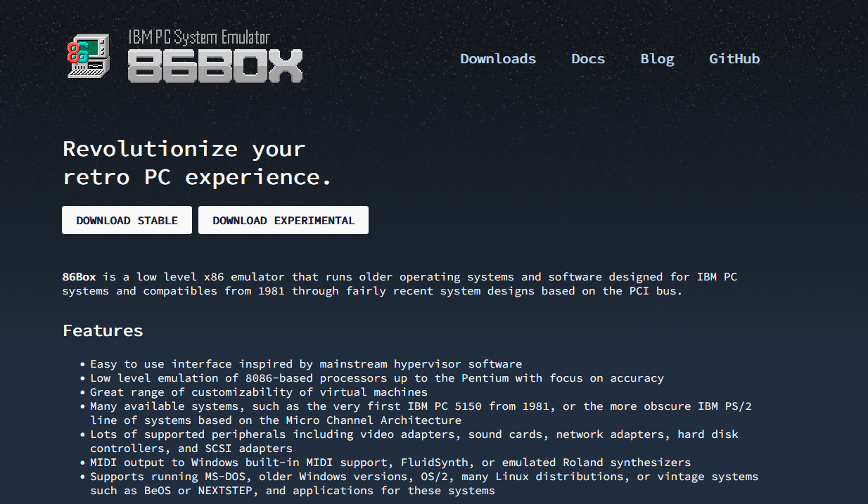Open the Blog link in navigation
The height and width of the screenshot is (504, 868).
657,59
